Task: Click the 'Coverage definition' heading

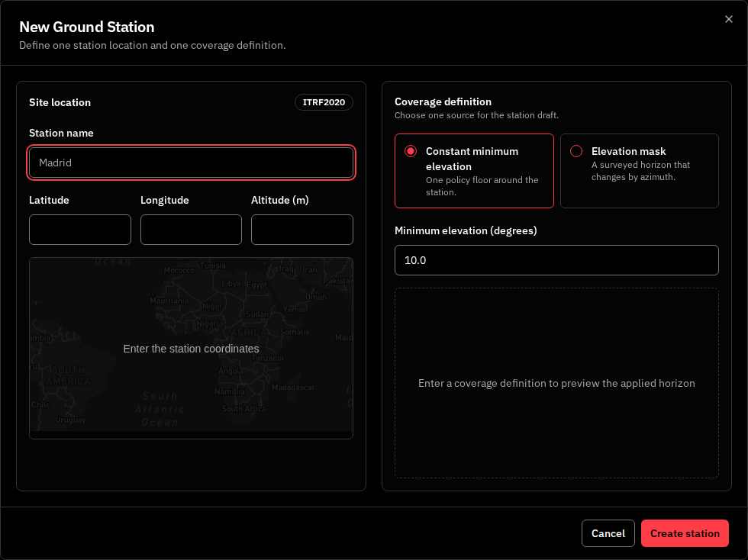Action: (x=443, y=101)
